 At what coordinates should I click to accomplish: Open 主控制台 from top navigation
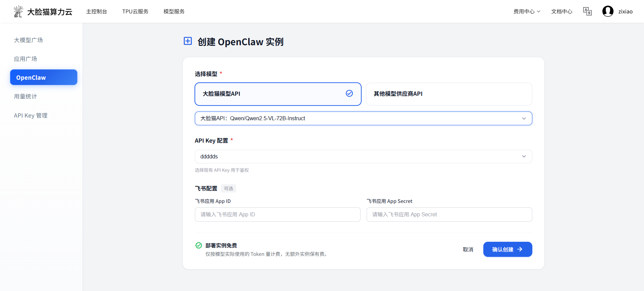[97, 11]
